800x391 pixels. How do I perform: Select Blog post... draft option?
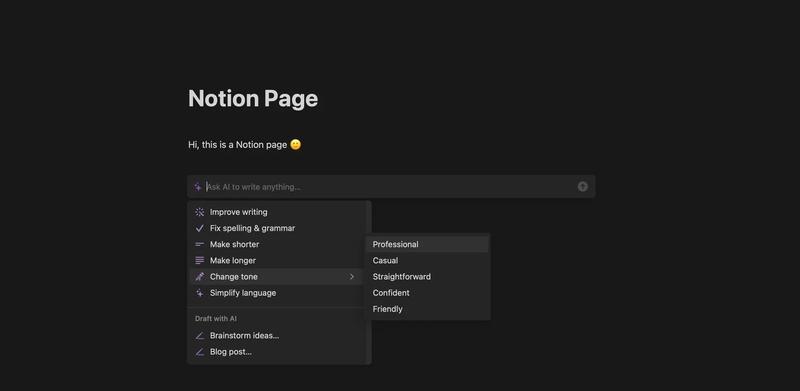coord(276,352)
